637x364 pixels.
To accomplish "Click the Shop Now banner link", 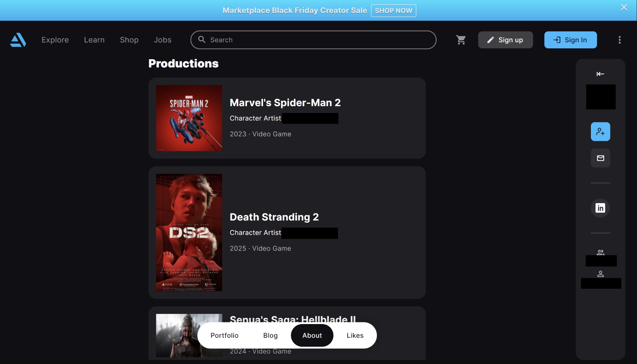I will pyautogui.click(x=393, y=10).
